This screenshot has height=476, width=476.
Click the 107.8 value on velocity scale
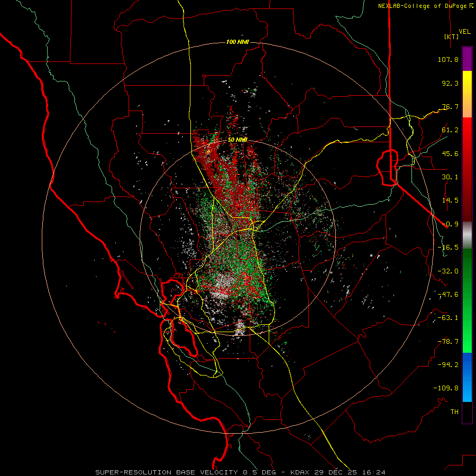click(x=448, y=59)
